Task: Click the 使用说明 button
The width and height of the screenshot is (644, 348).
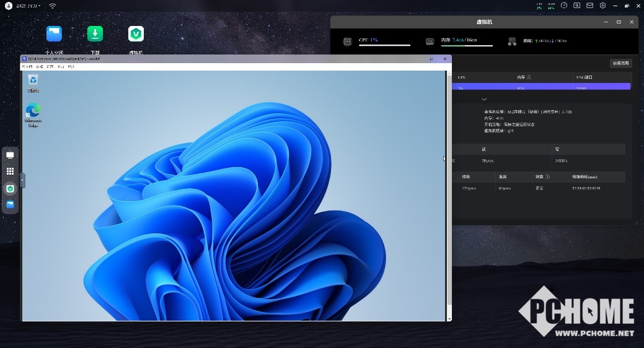Action: coord(620,63)
